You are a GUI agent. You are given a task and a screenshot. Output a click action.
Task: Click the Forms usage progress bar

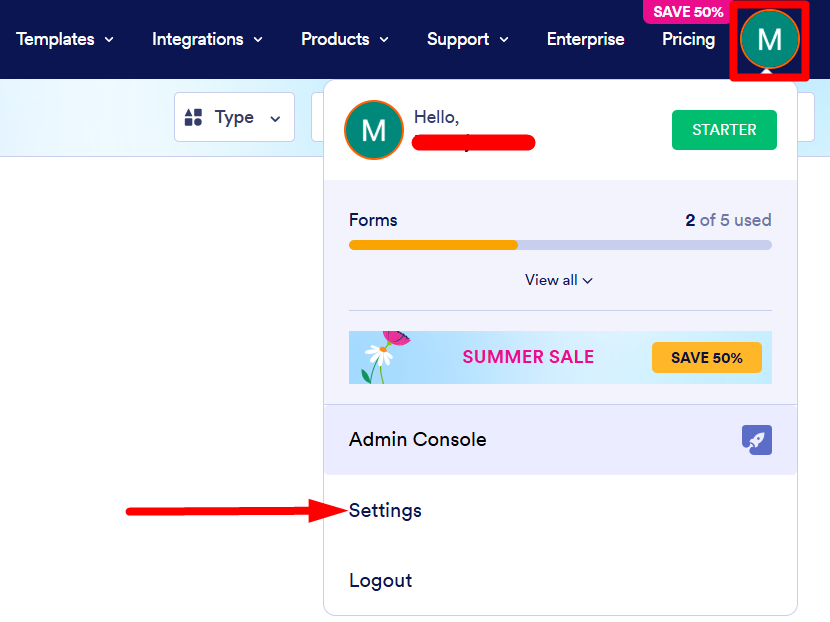560,245
